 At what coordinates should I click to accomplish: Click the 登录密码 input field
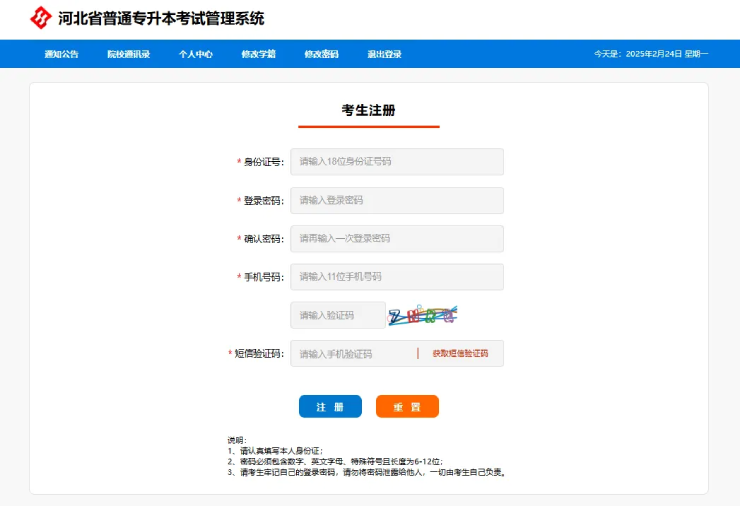(x=396, y=200)
